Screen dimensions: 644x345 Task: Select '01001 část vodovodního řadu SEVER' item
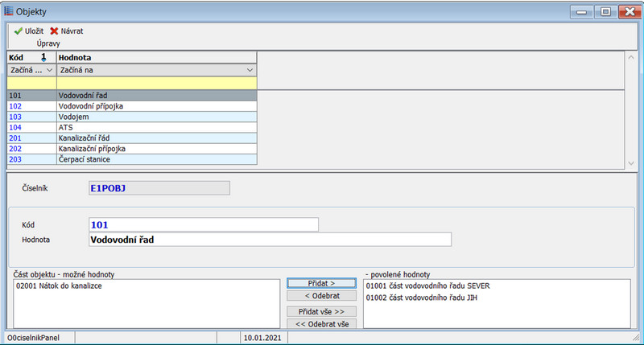pos(427,285)
